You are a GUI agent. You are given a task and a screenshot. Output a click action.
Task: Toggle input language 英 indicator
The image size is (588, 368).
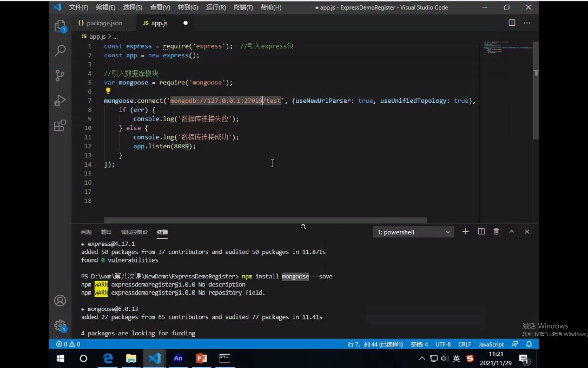(457, 358)
